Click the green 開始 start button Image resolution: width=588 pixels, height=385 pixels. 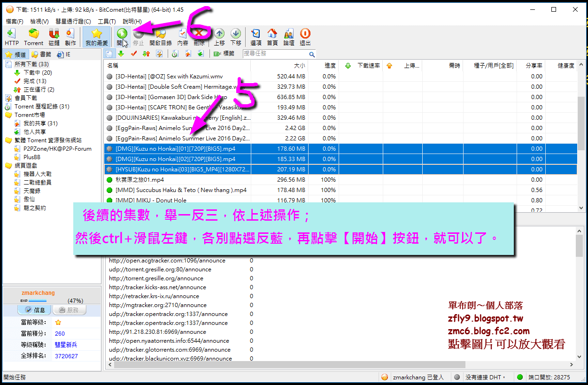(x=122, y=37)
